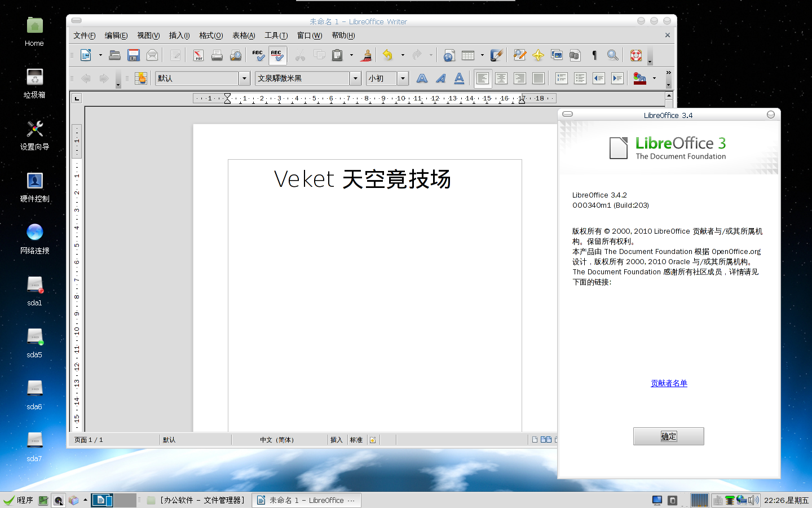
Task: Export directly as PDF
Action: point(198,55)
